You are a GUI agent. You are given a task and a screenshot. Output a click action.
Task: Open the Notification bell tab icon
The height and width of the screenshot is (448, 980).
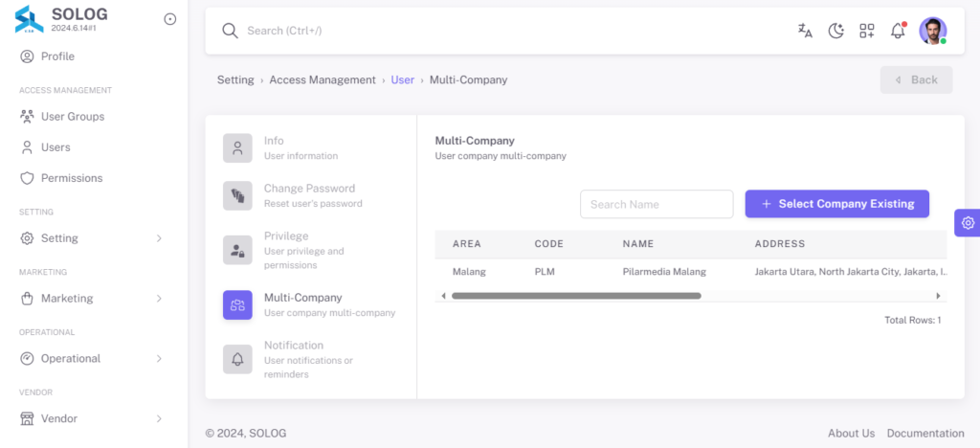[237, 359]
